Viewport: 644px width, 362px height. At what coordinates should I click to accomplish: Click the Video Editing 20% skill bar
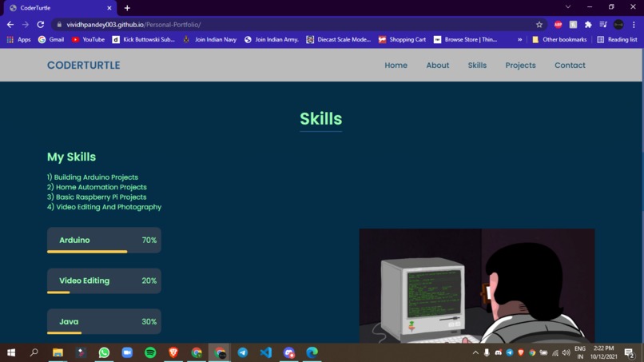tap(104, 281)
